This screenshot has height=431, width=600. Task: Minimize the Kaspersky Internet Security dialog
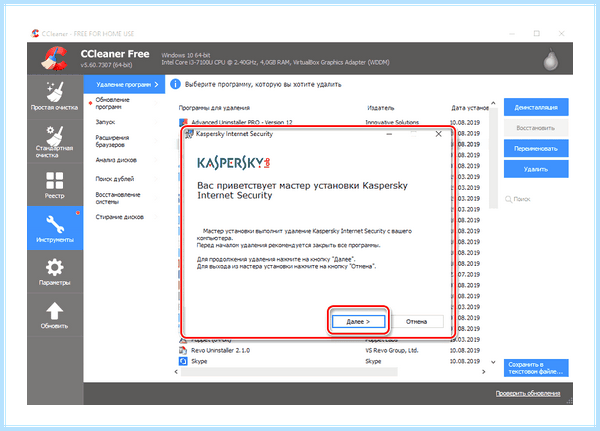click(x=389, y=134)
